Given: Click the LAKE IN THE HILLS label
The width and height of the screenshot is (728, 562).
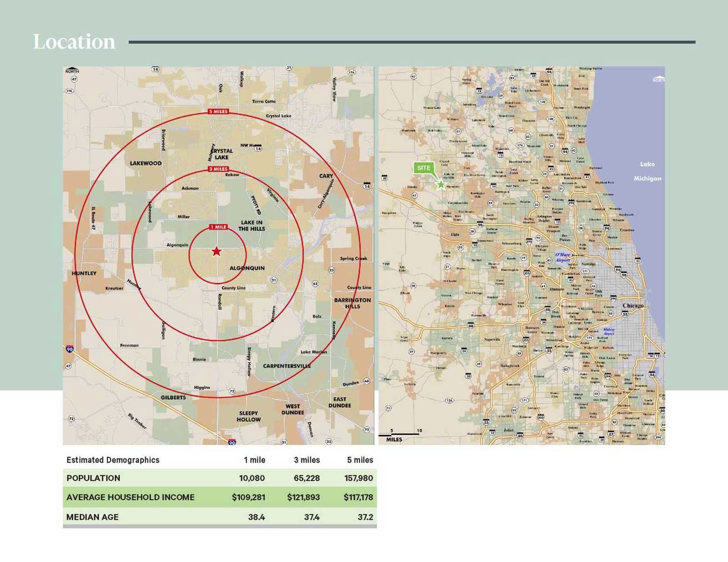Looking at the screenshot, I should pos(252,226).
